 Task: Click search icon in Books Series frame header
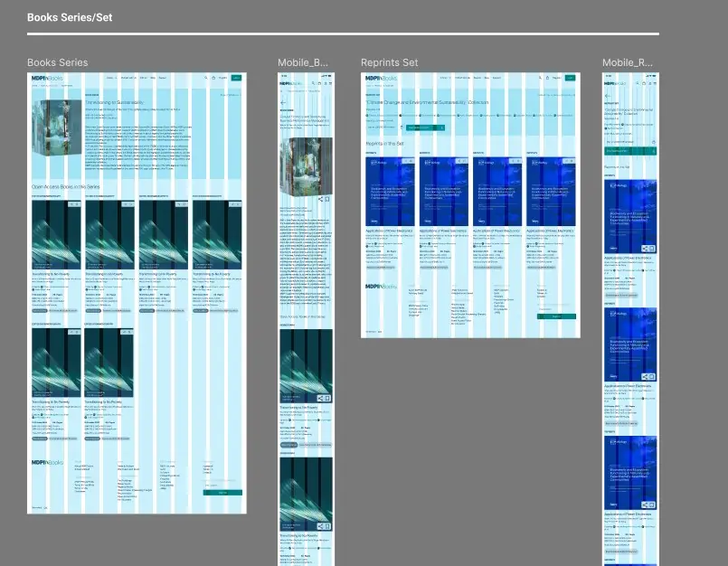(x=206, y=78)
